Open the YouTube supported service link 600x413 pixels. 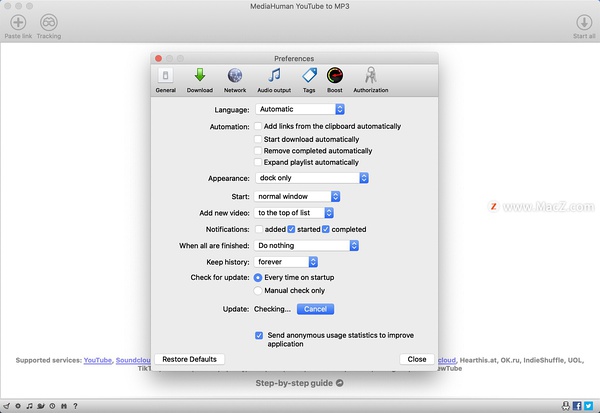click(x=98, y=360)
